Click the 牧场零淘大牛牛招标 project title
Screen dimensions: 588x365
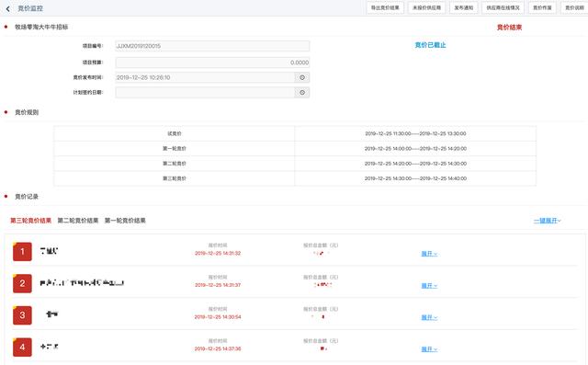click(x=41, y=27)
